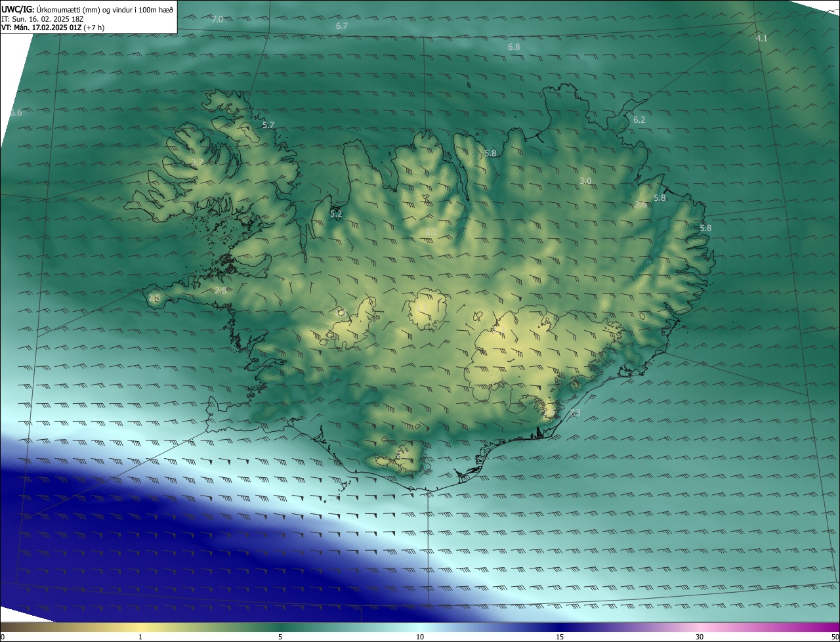The image size is (840, 642).
Task: Click the '0' tick label on the color scale
Action: tap(3, 637)
